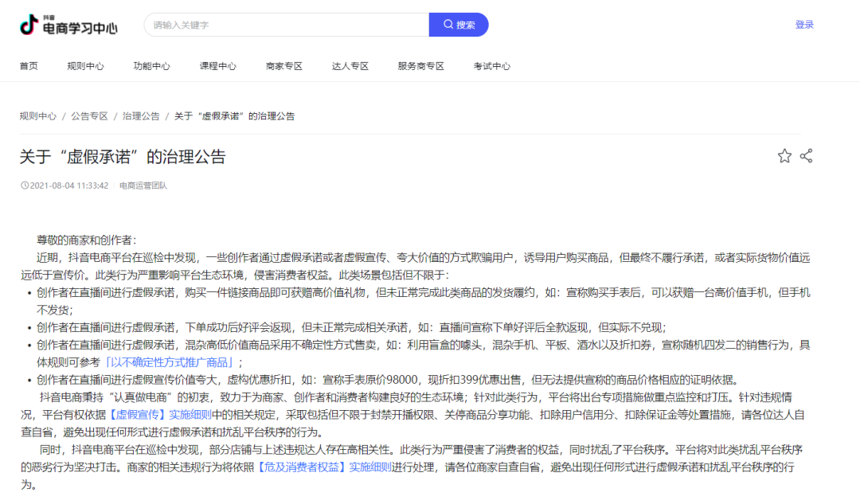Open the 课程中心 nav item
Viewport: 860px width, 504px height.
point(217,66)
